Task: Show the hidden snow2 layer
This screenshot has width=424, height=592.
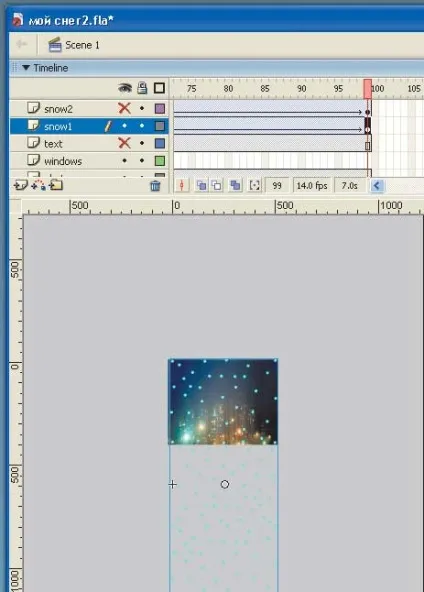Action: pos(124,109)
